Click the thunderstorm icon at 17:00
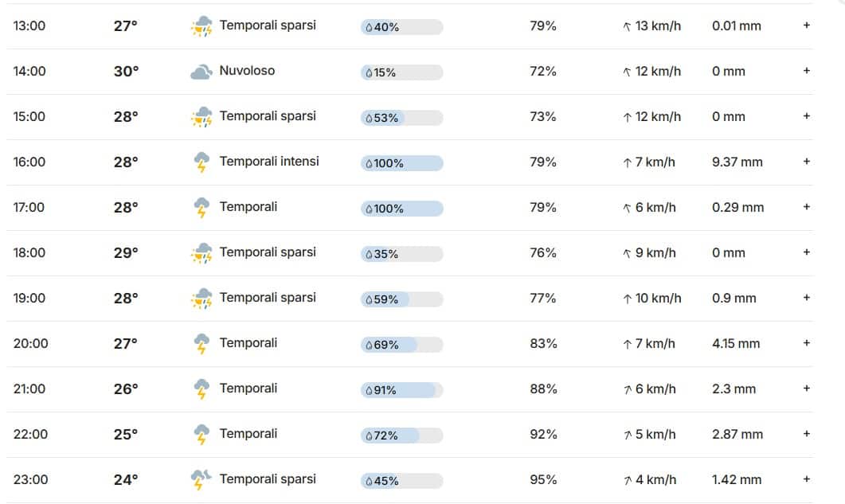The image size is (845, 504). coord(201,208)
